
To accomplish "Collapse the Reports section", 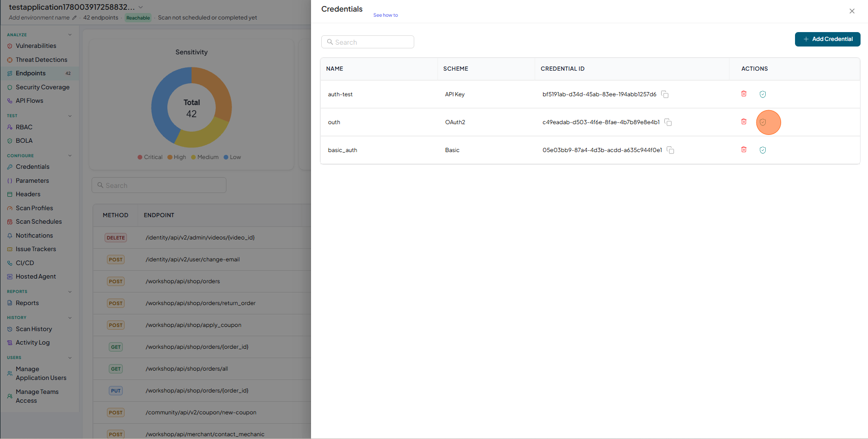I will point(70,292).
